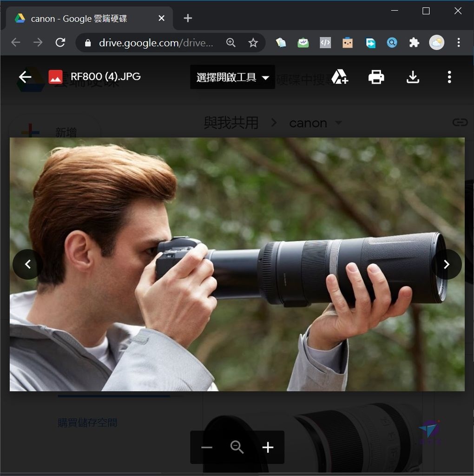Open a new browser tab
The height and width of the screenshot is (476, 474).
tap(188, 18)
